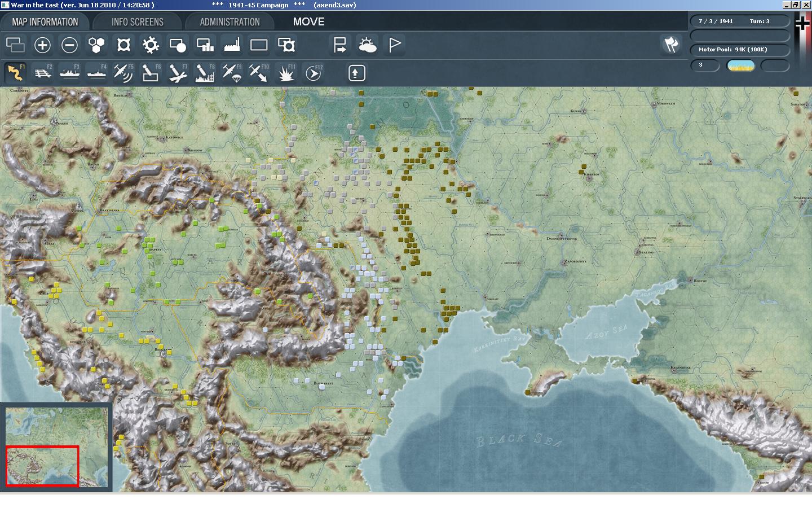Select the F4 ship mode icon
The width and height of the screenshot is (812, 508).
(96, 73)
